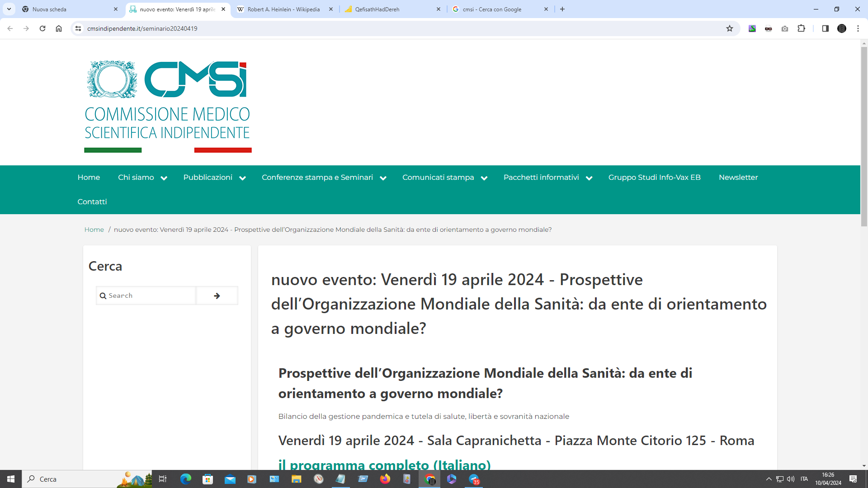The width and height of the screenshot is (868, 488).
Task: Submit search with arrow button
Action: [217, 296]
